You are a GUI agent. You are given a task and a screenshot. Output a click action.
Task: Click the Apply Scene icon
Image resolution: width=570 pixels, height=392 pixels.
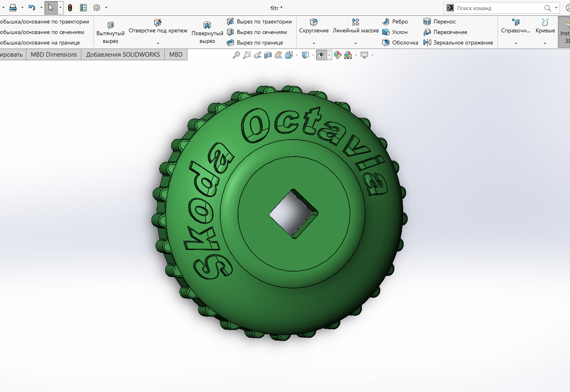348,55
